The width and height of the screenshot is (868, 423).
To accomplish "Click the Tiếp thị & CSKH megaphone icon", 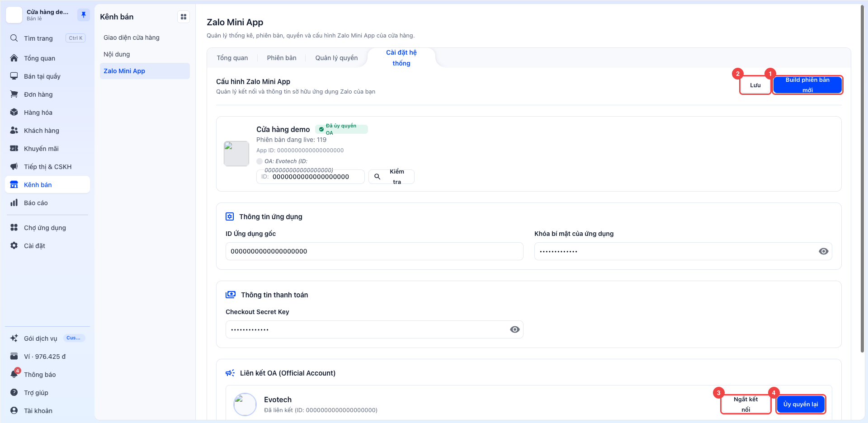I will (x=14, y=166).
